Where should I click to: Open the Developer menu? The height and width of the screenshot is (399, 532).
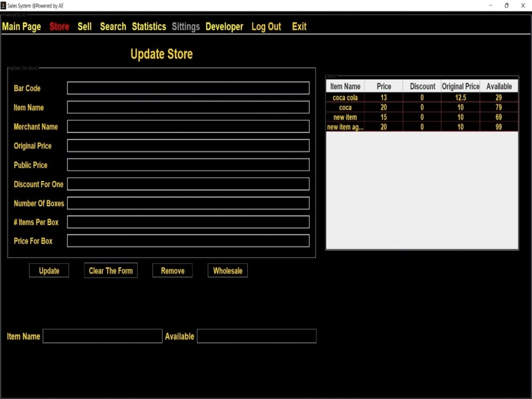click(224, 26)
